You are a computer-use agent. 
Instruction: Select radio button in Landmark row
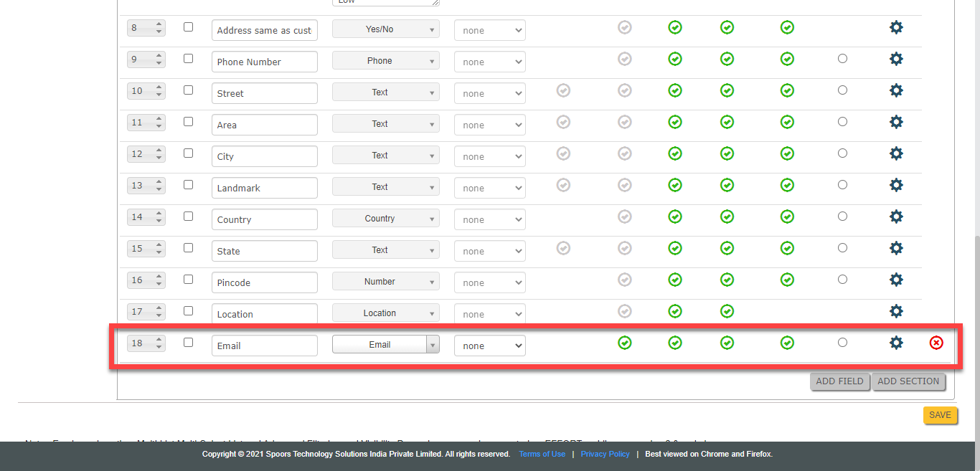pyautogui.click(x=842, y=185)
